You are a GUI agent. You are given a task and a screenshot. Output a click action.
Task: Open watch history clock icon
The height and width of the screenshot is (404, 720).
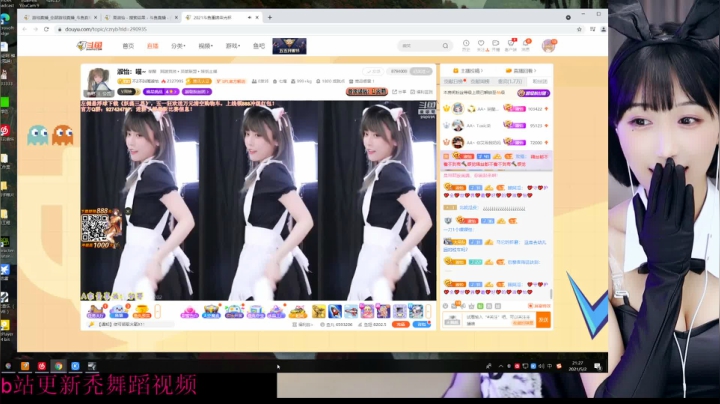tap(466, 45)
